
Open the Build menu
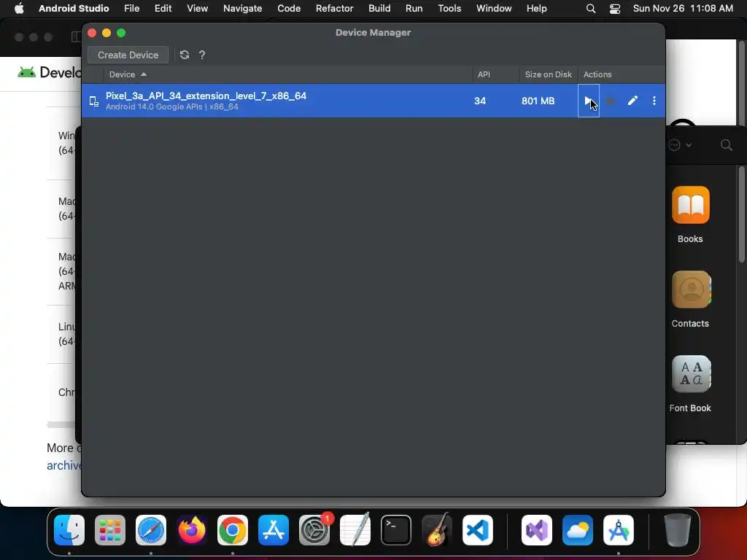point(379,9)
